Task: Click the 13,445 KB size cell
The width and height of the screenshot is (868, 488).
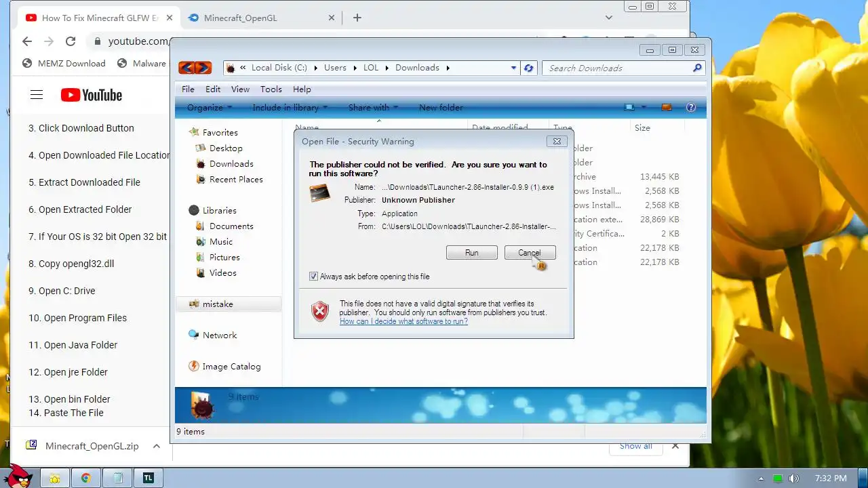Action: coord(660,177)
